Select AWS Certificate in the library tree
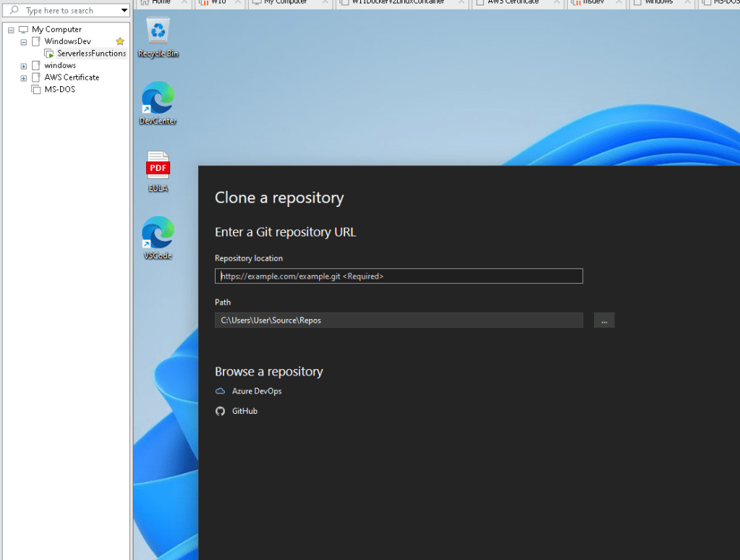Image resolution: width=740 pixels, height=560 pixels. point(72,77)
